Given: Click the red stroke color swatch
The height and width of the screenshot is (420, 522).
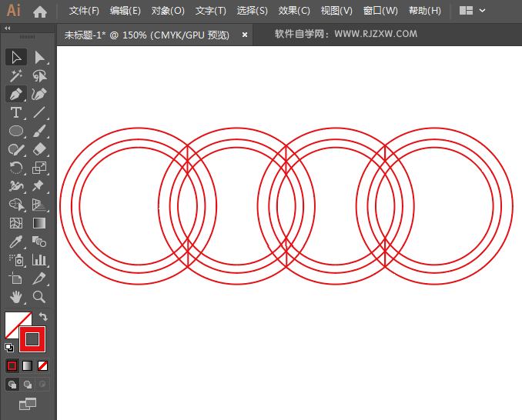Looking at the screenshot, I should click(x=32, y=339).
